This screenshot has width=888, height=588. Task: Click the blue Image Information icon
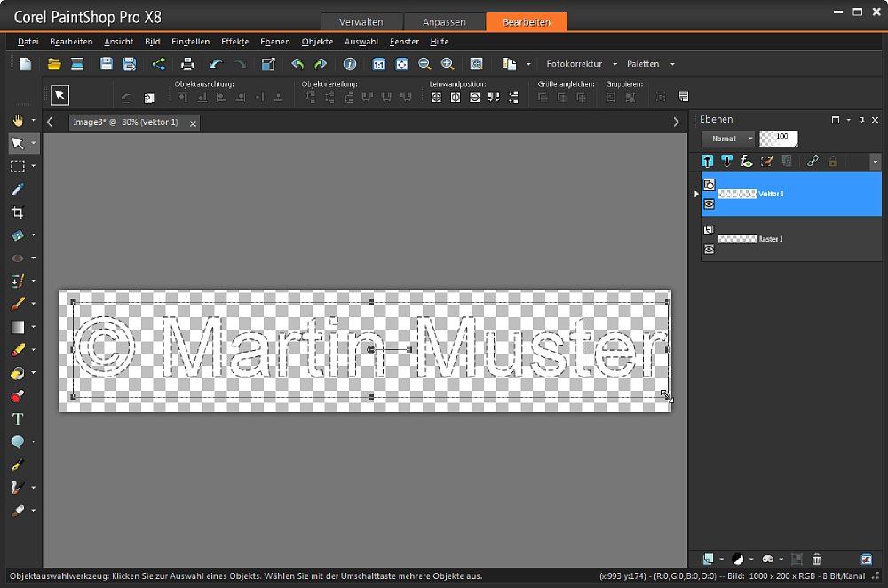[349, 64]
